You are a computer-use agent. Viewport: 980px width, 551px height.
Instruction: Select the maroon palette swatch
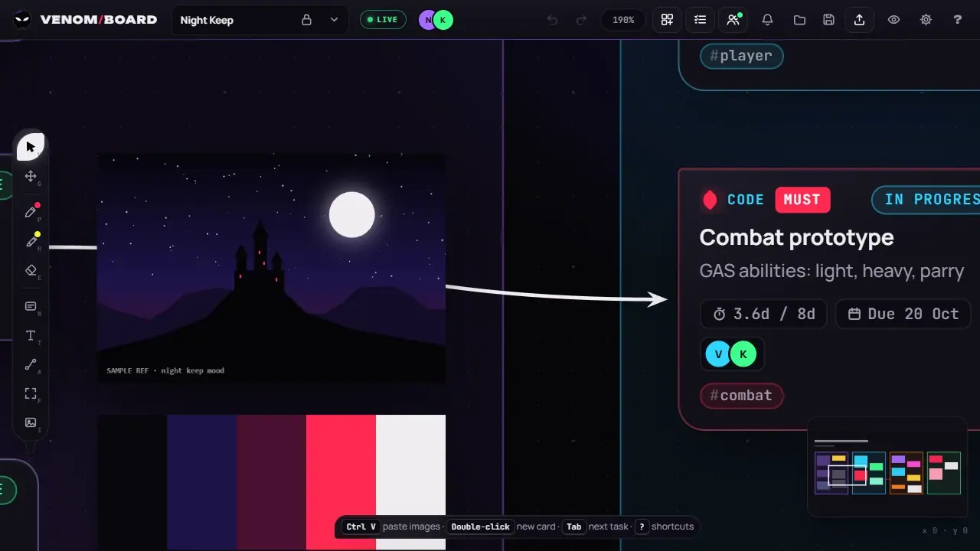coord(271,482)
